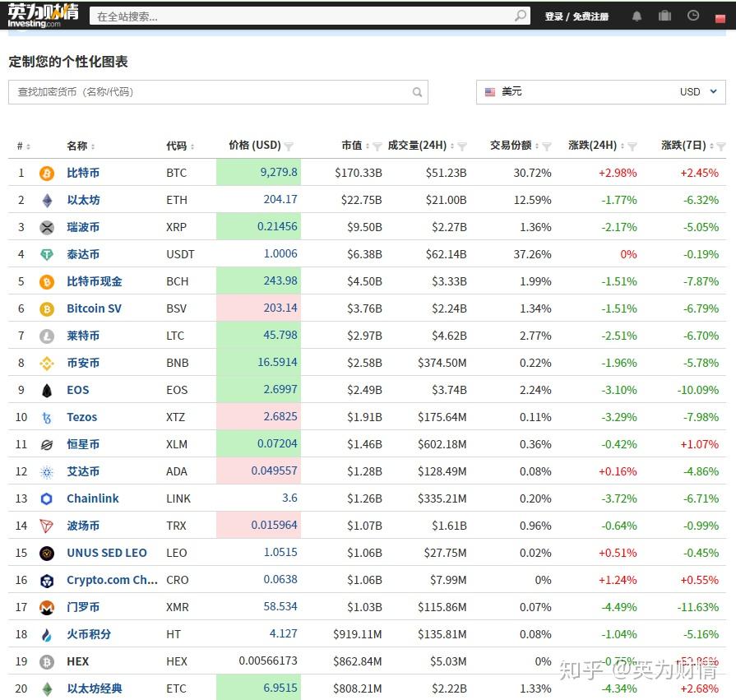Click the Binance BNB icon
736x700 pixels.
point(47,364)
